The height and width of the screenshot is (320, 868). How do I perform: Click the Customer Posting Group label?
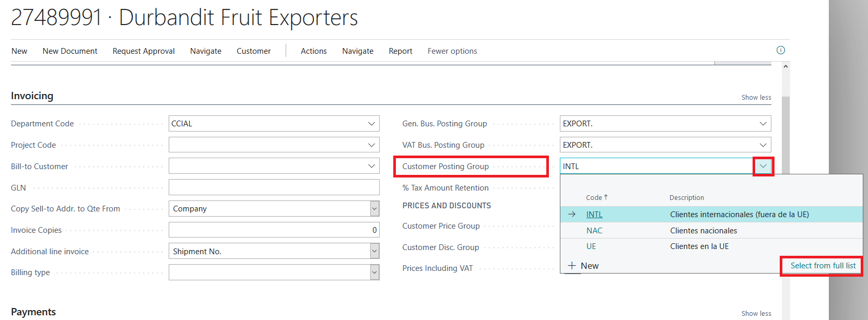[445, 167]
